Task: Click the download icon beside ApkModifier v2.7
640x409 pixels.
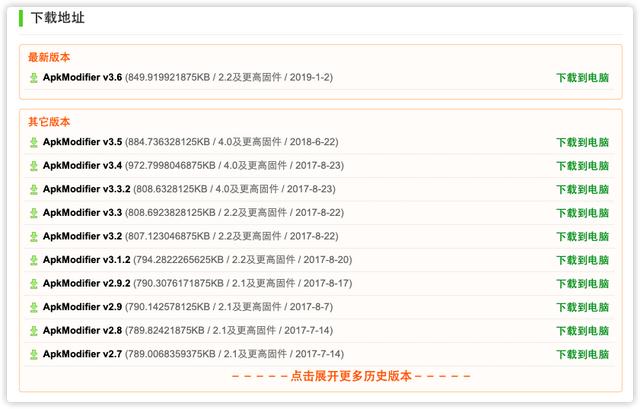Action: [x=34, y=355]
